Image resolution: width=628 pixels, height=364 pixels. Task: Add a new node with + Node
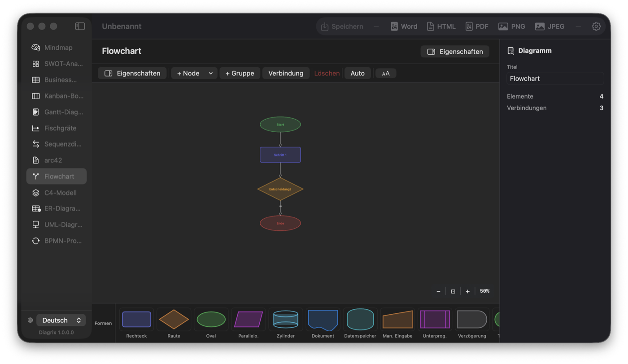[188, 73]
